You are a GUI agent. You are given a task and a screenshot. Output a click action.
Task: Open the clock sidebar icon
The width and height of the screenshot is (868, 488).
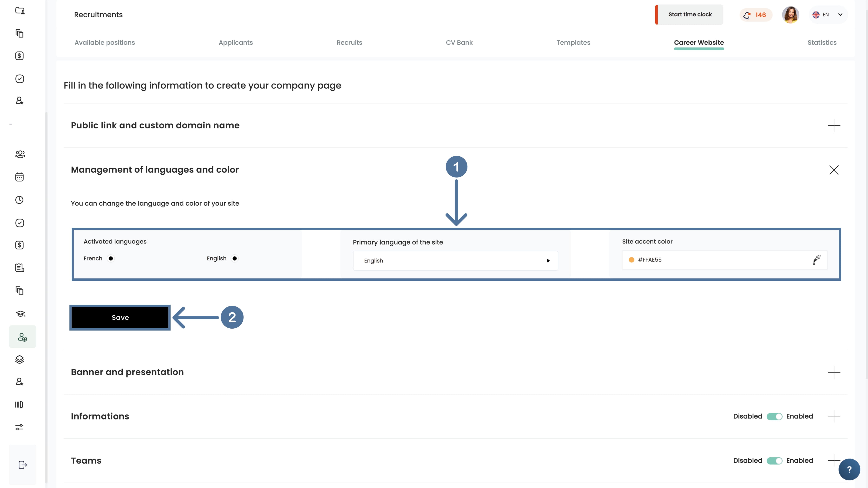tap(20, 200)
